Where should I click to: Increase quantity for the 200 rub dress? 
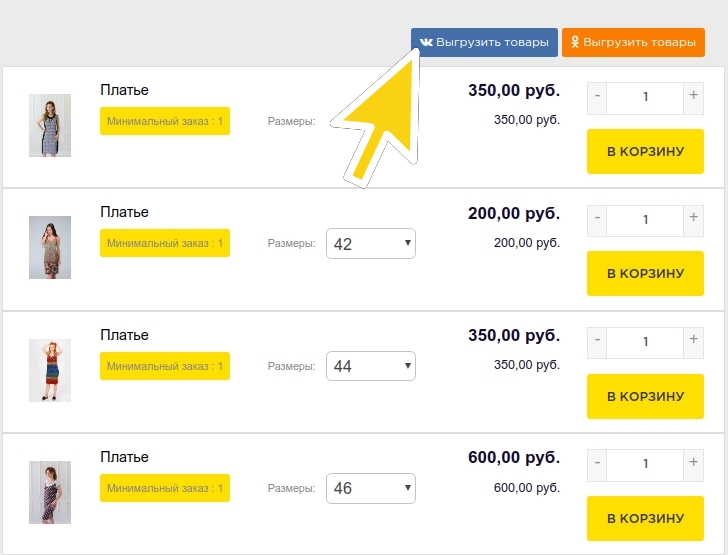pos(693,218)
